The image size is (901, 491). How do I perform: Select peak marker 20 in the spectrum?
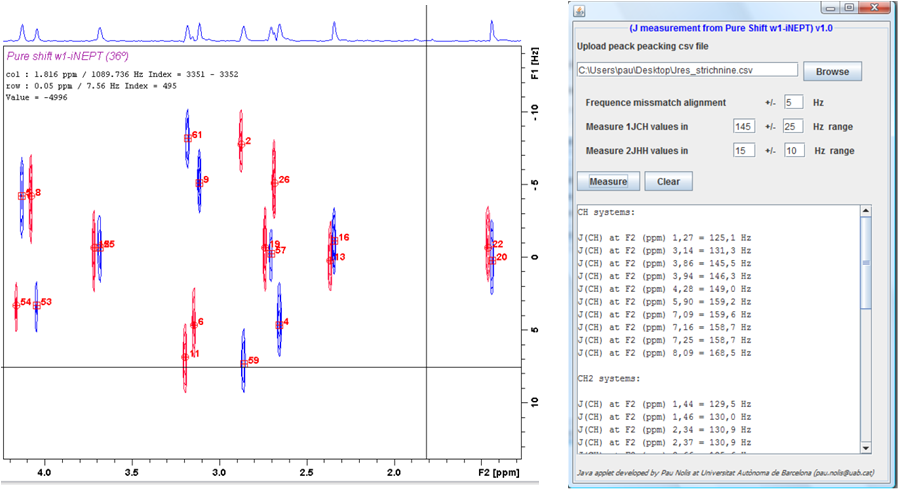coord(492,260)
